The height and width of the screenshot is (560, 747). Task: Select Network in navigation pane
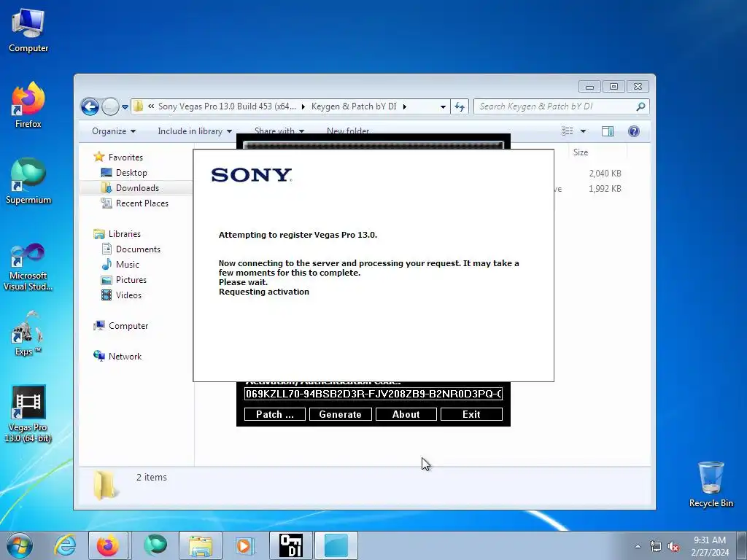pos(125,356)
